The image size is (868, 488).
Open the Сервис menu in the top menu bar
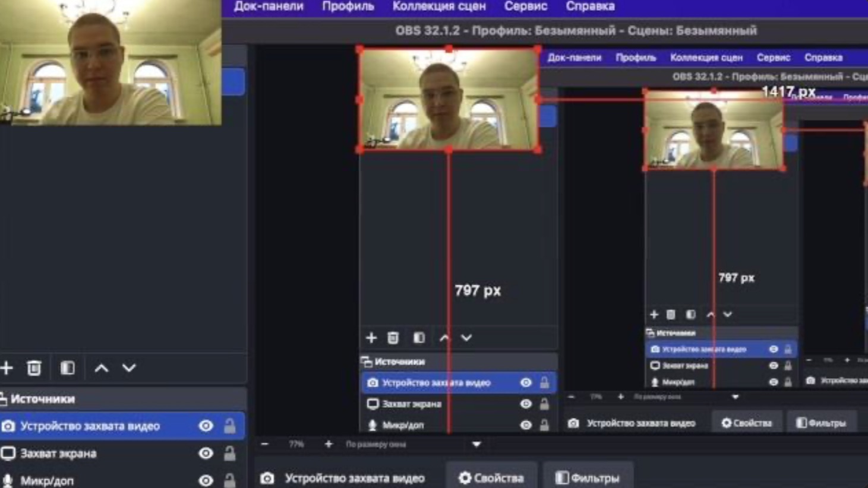(526, 7)
